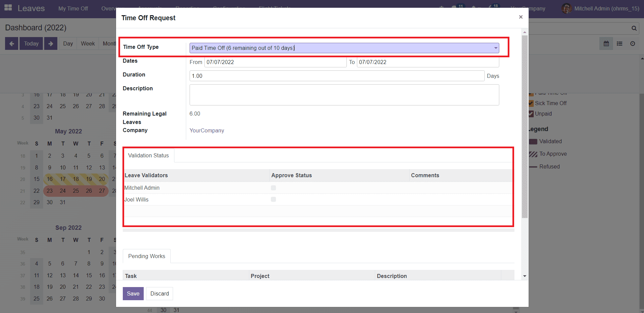Toggle Mitchell Admin approve status checkbox

point(273,188)
